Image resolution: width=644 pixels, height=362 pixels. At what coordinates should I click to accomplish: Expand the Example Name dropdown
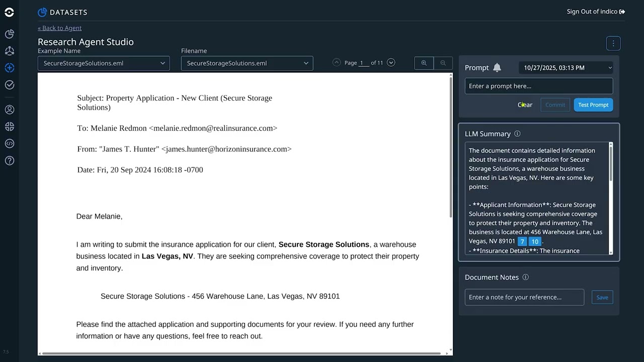point(104,63)
